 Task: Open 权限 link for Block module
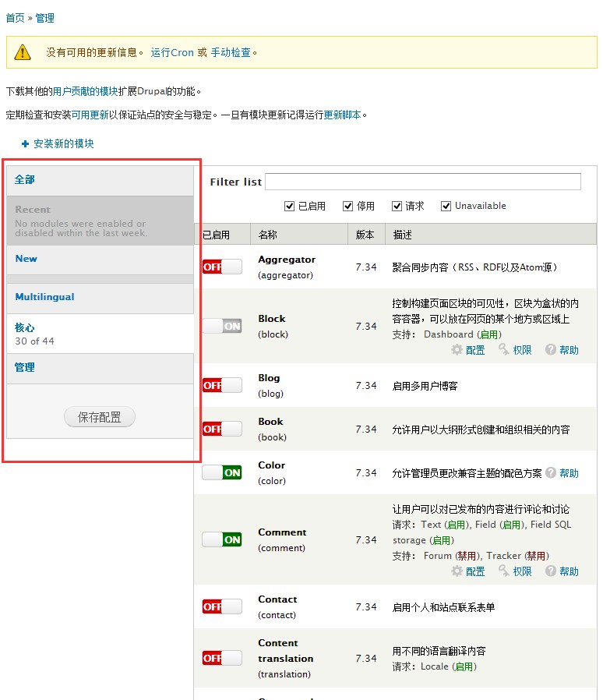(x=522, y=350)
